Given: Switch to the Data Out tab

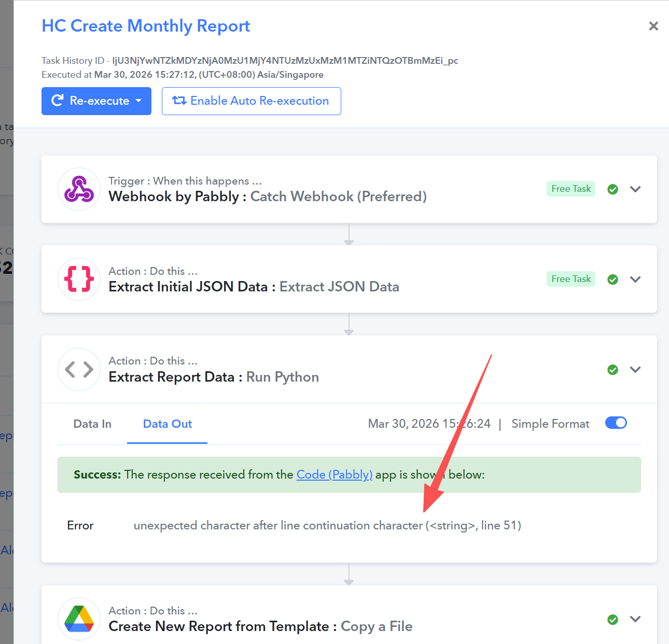Looking at the screenshot, I should coord(168,424).
